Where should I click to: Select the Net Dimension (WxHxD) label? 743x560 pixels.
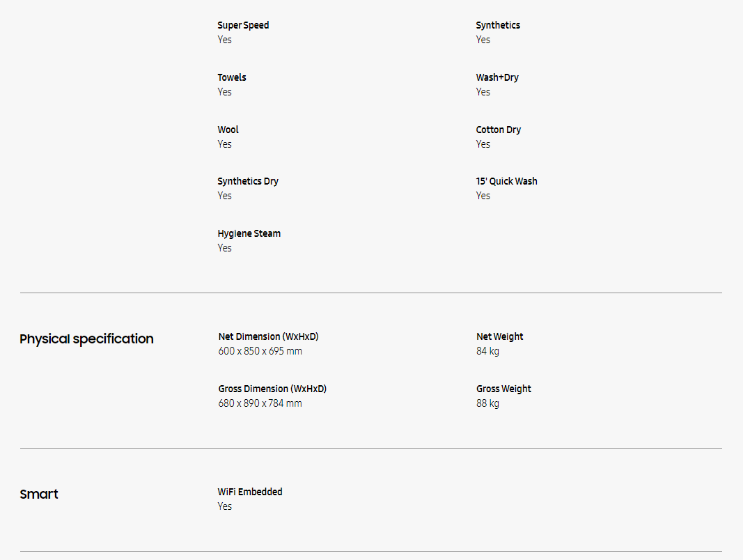[x=268, y=336]
